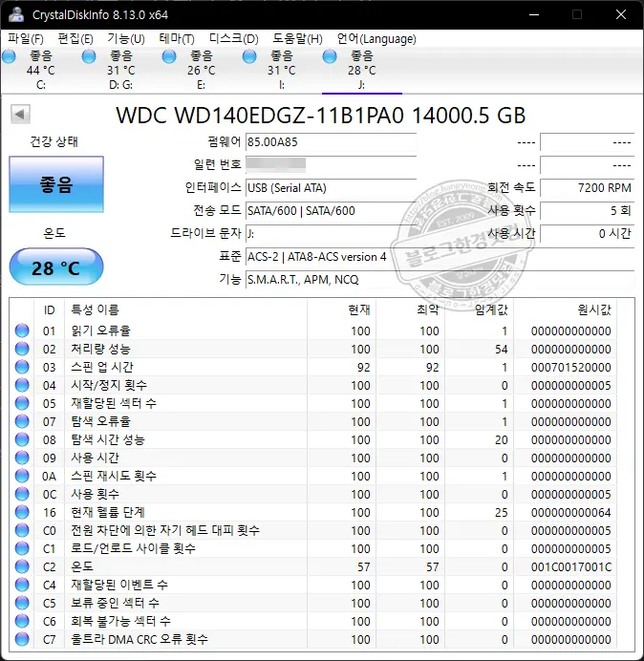This screenshot has height=661, width=644.
Task: Click the 전송 모드 field SATA/600 | SATA/600
Action: [x=331, y=210]
